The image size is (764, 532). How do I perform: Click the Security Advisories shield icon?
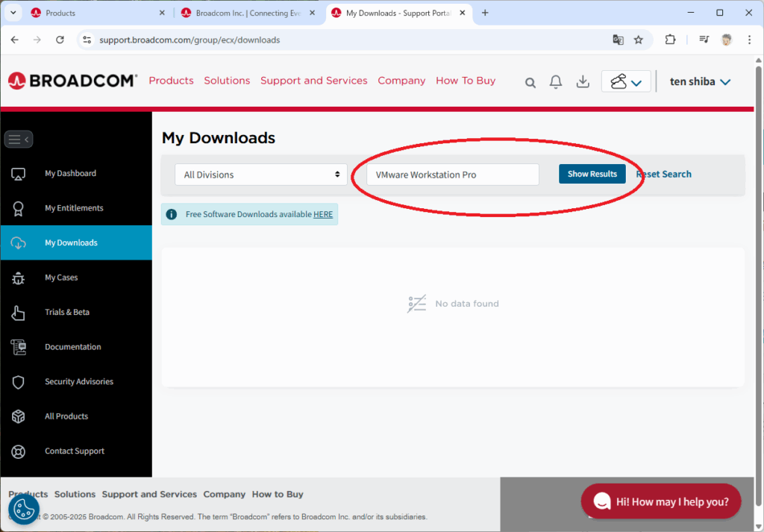click(19, 382)
